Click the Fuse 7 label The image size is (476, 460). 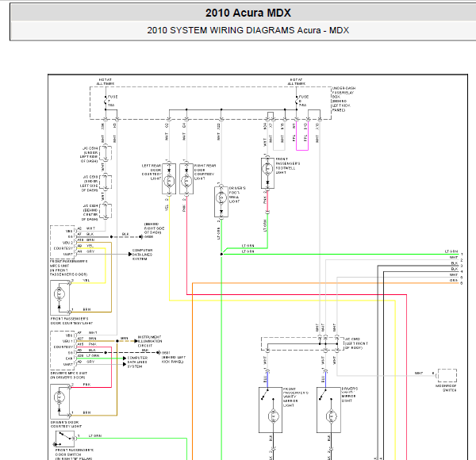[113, 101]
